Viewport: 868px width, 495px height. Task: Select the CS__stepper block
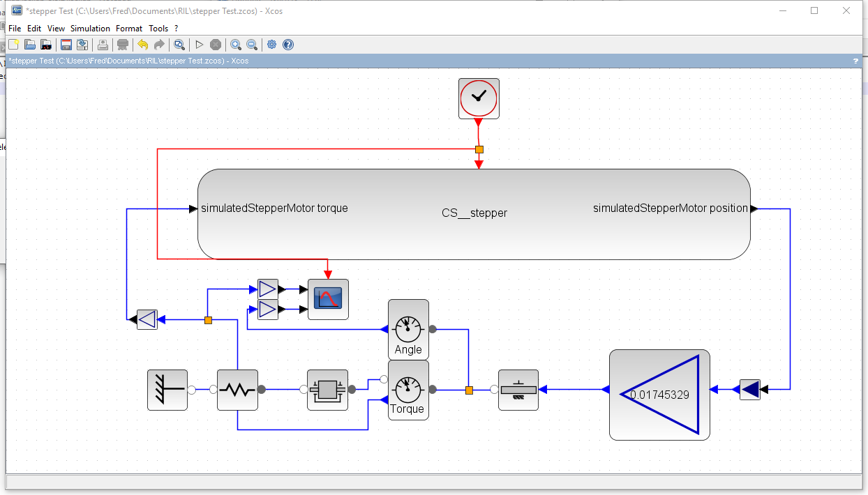[x=474, y=214]
